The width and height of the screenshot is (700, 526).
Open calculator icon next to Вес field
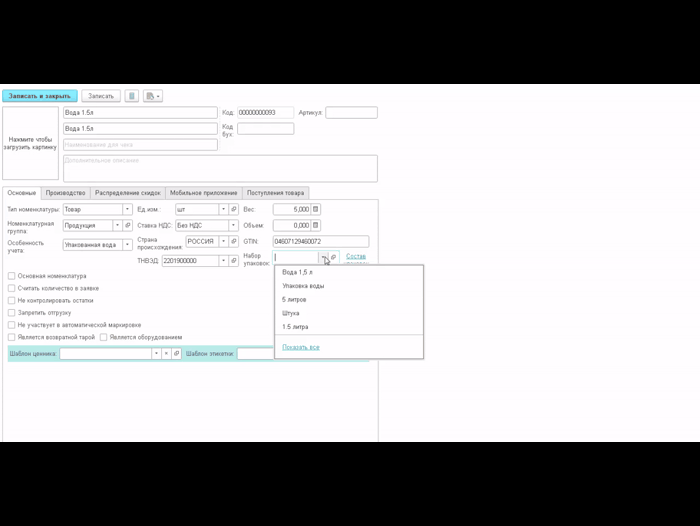coord(316,209)
